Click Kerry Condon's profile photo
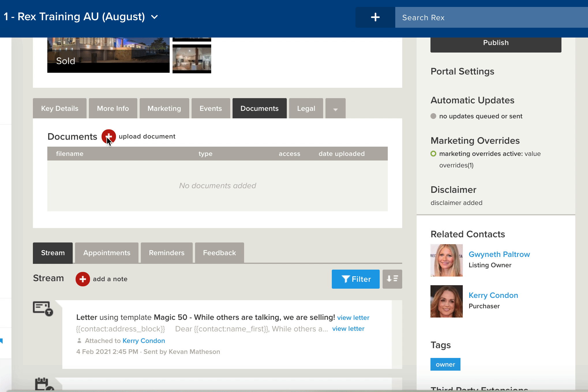 [x=447, y=301]
